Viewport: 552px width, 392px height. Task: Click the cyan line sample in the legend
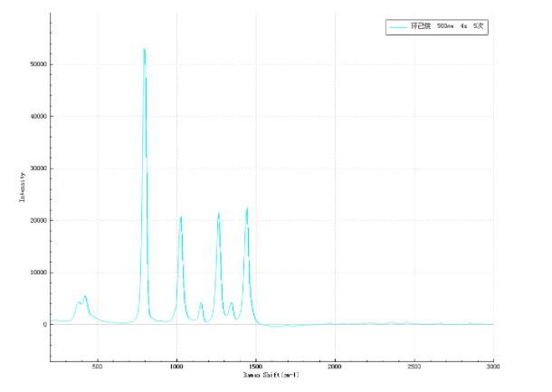(397, 27)
